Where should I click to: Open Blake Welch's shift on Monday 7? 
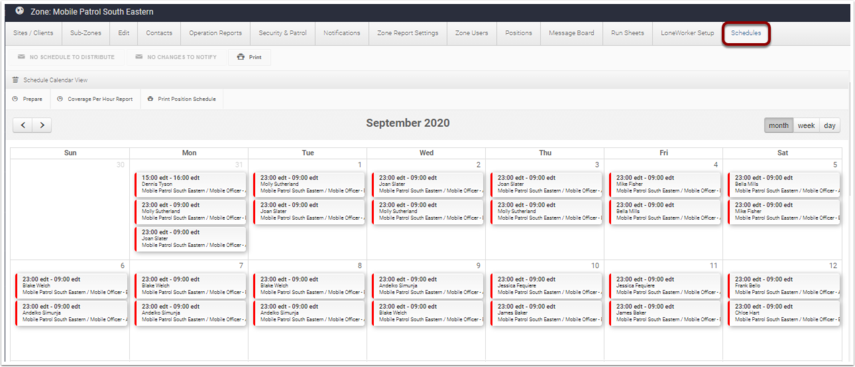tap(190, 286)
